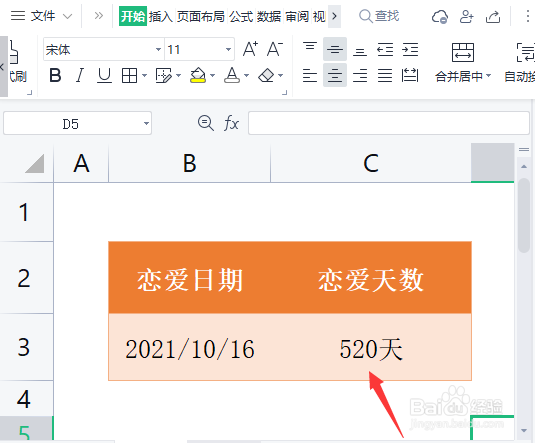The height and width of the screenshot is (443, 535).
Task: Decrease font size with A- icon
Action: 275,49
